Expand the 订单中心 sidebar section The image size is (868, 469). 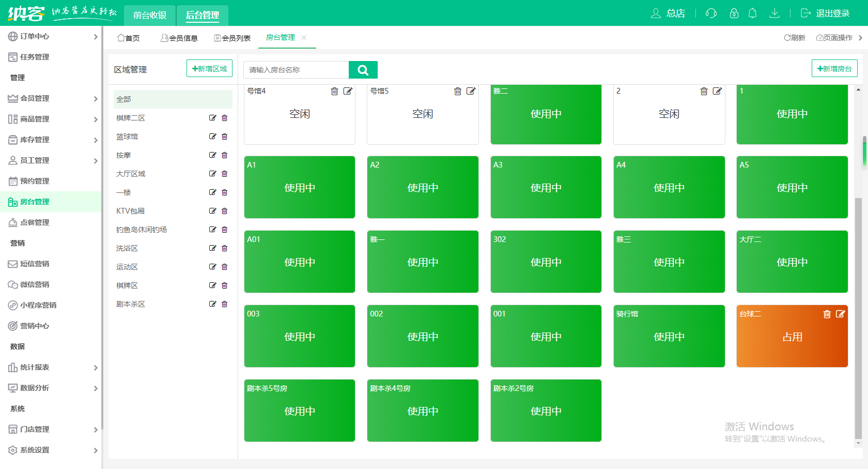pos(52,36)
